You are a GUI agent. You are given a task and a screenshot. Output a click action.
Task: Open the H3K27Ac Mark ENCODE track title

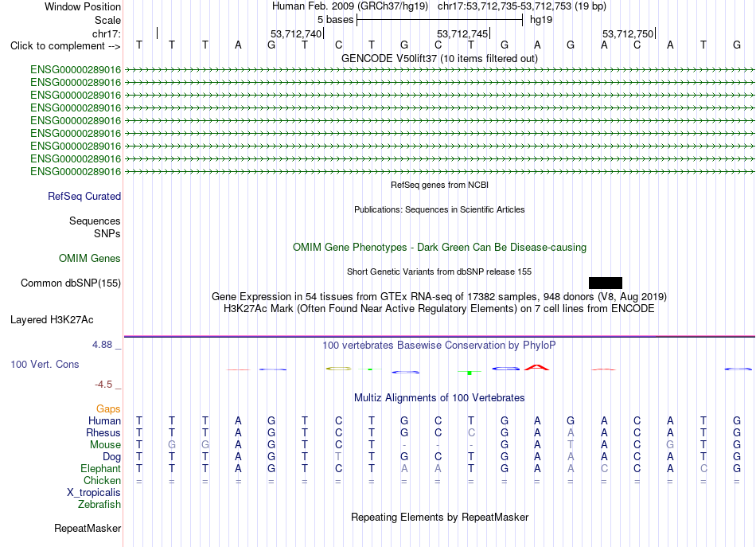pos(439,309)
